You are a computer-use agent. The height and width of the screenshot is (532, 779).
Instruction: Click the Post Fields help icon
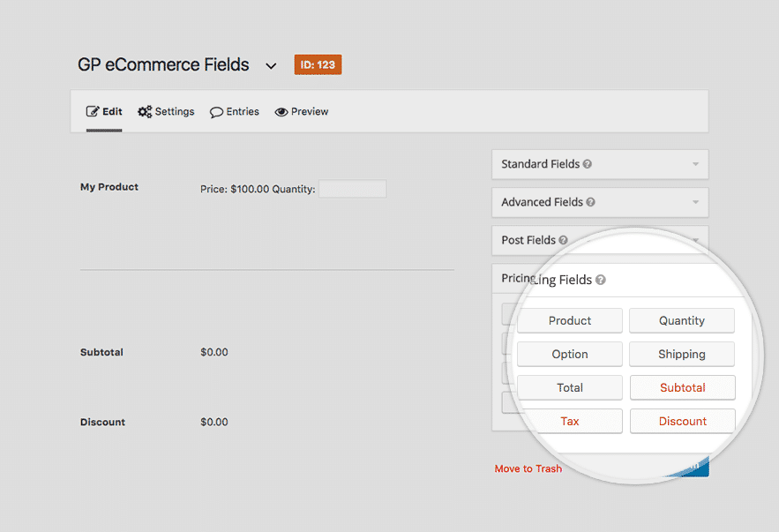563,240
